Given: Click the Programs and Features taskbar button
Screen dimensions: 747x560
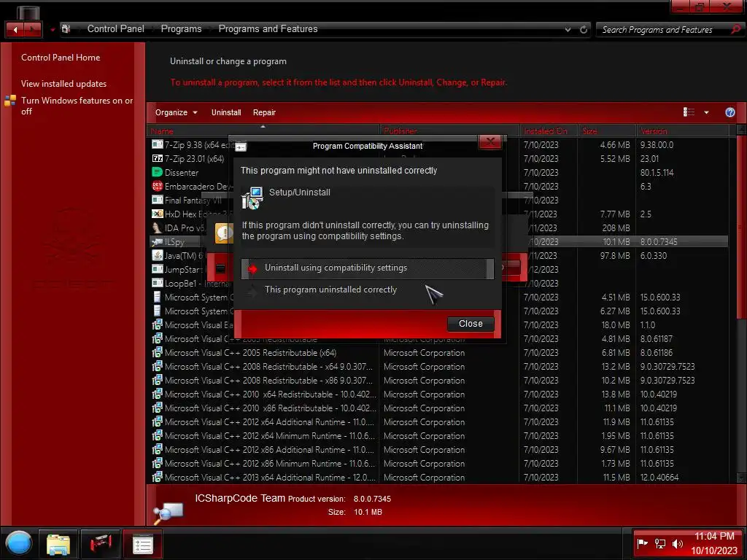Looking at the screenshot, I should (x=142, y=544).
